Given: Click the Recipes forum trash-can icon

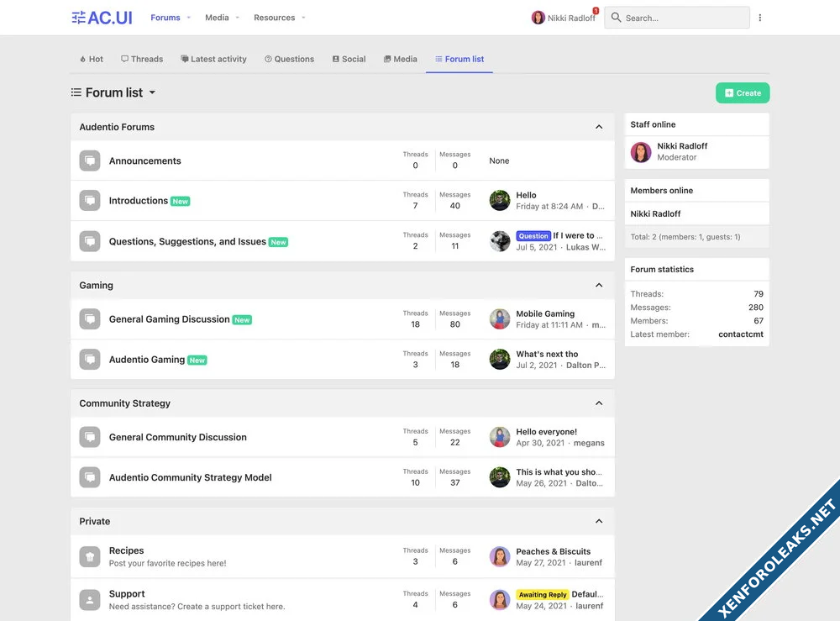Looking at the screenshot, I should click(90, 556).
